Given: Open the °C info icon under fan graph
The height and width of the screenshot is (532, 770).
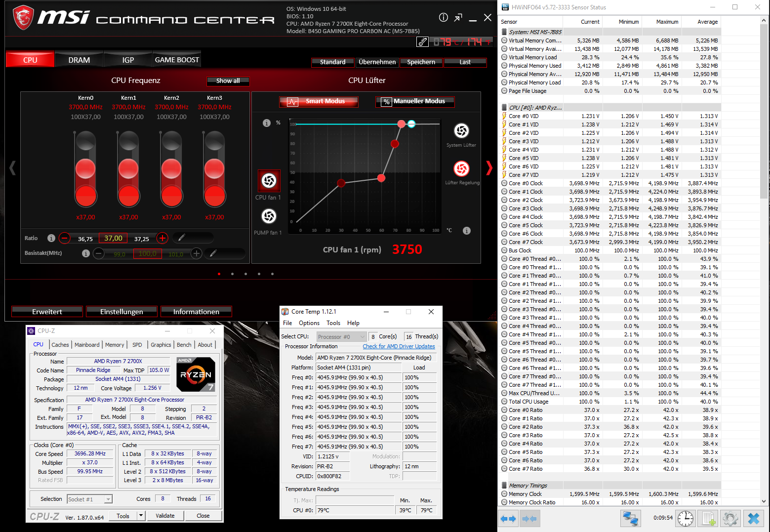Looking at the screenshot, I should click(x=467, y=231).
